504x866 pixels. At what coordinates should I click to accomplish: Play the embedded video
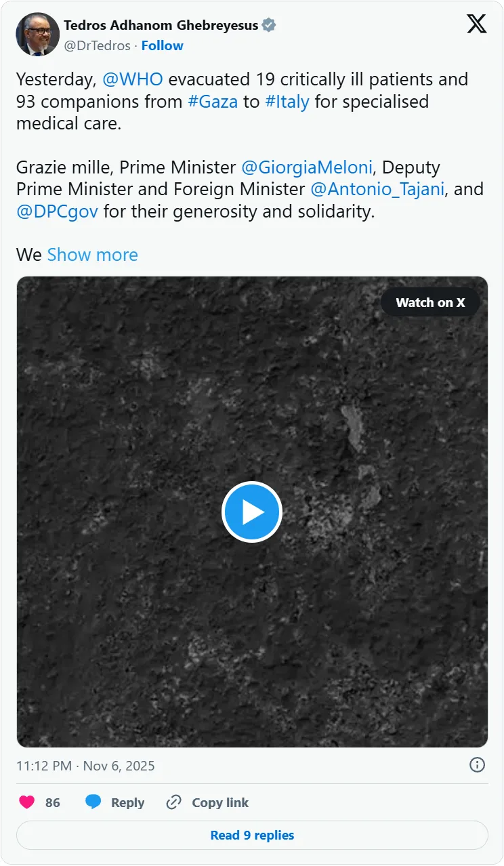point(251,512)
